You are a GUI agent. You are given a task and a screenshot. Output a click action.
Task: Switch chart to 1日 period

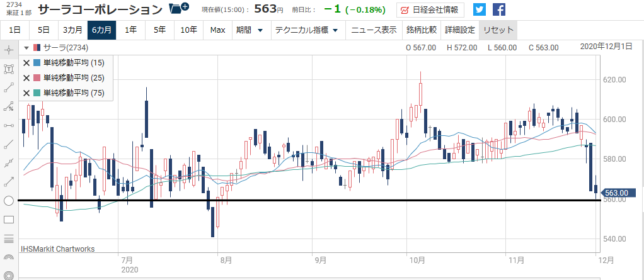[x=14, y=30]
